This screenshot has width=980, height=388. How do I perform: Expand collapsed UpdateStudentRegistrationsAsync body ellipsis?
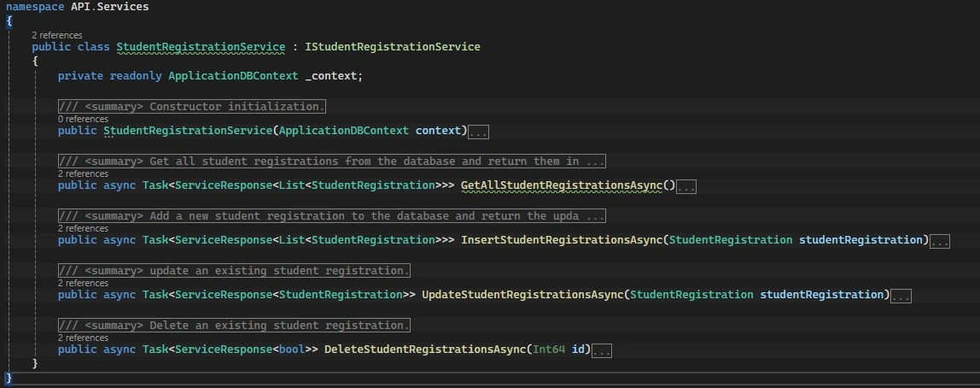(901, 296)
